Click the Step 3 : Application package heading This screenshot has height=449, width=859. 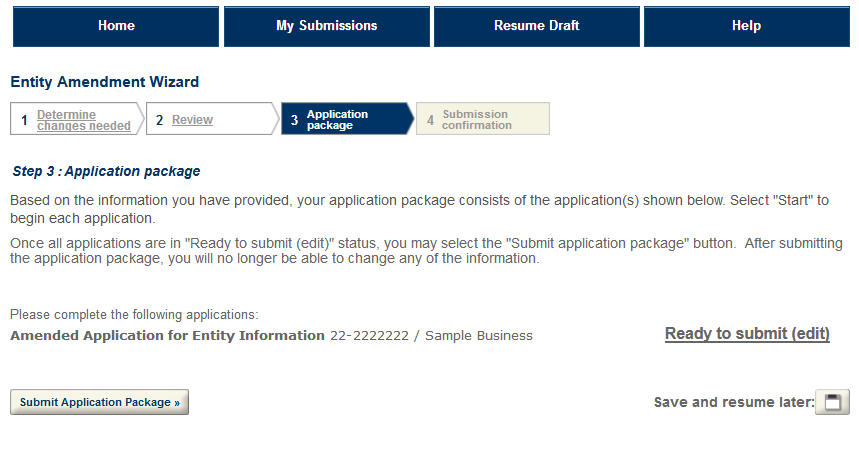tap(106, 171)
